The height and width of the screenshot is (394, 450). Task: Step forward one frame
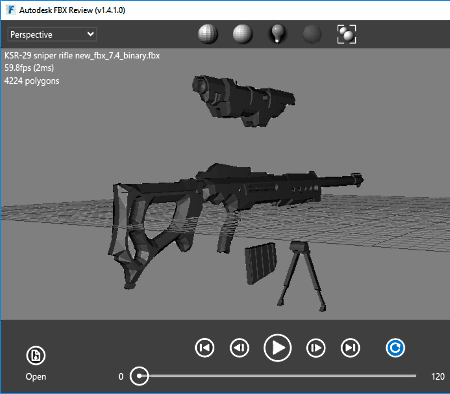coord(315,348)
